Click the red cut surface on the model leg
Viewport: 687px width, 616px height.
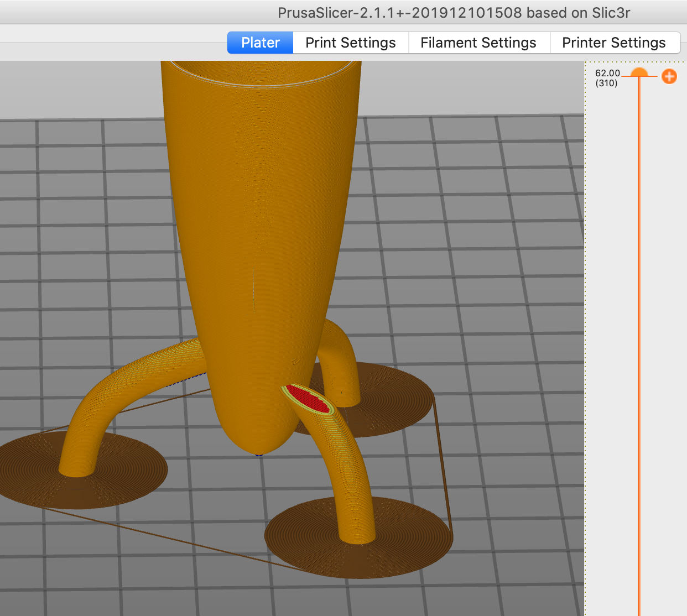(308, 399)
